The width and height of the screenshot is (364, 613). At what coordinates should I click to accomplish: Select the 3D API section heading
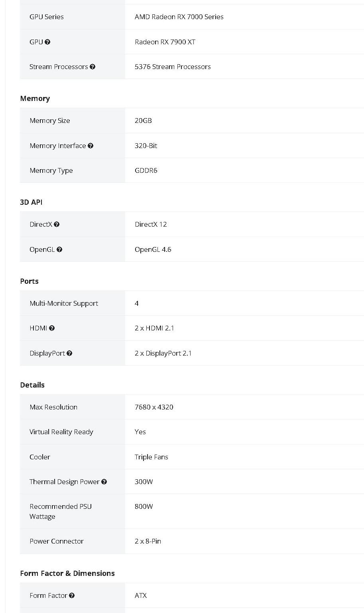point(31,202)
